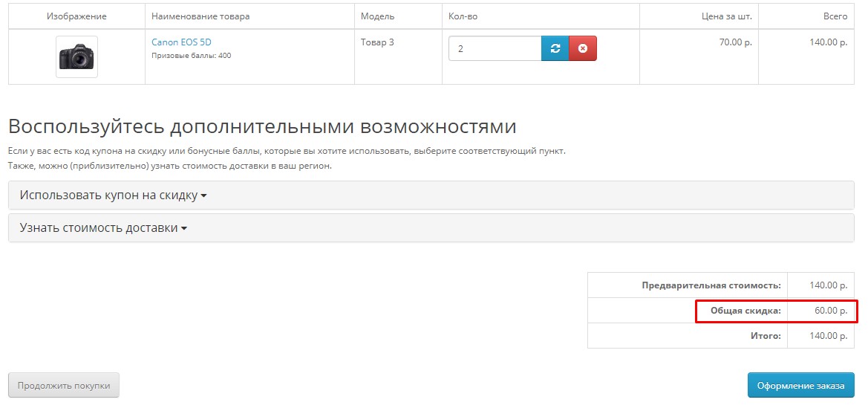Image resolution: width=868 pixels, height=411 pixels.
Task: Click the 'Итого:' label
Action: [x=766, y=336]
